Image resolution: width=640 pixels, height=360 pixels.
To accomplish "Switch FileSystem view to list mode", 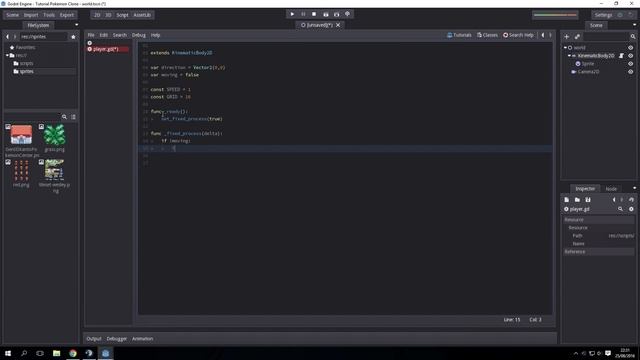I will click(73, 117).
